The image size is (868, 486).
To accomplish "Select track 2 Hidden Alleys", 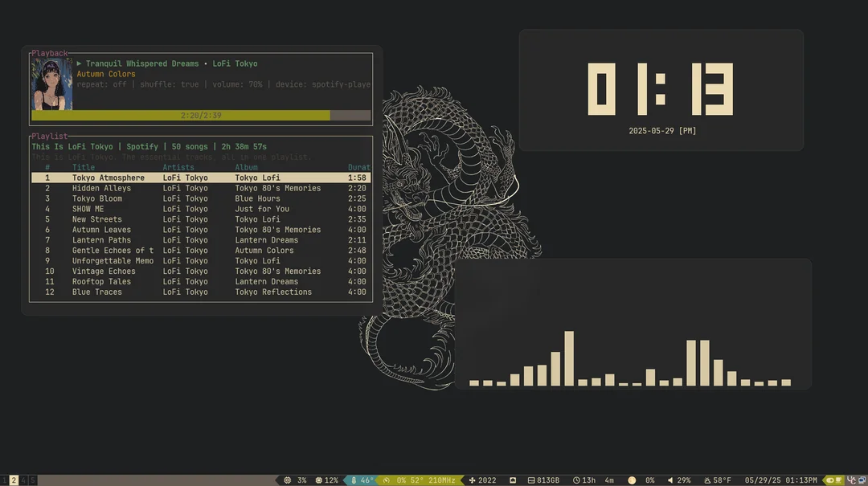I will click(201, 188).
